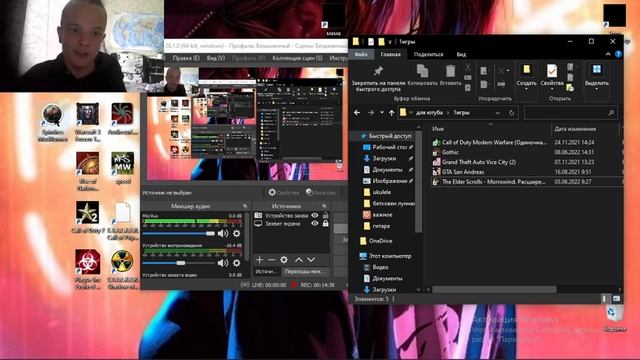Select the screen capture source row in OBS
This screenshot has height=360, width=640.
coord(291,224)
